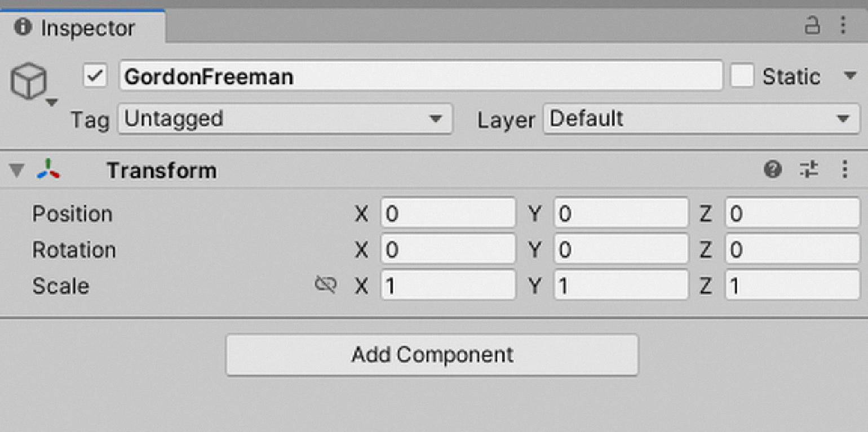This screenshot has height=432, width=868.
Task: Uncheck the GordonFreeman active checkbox
Action: pos(96,76)
